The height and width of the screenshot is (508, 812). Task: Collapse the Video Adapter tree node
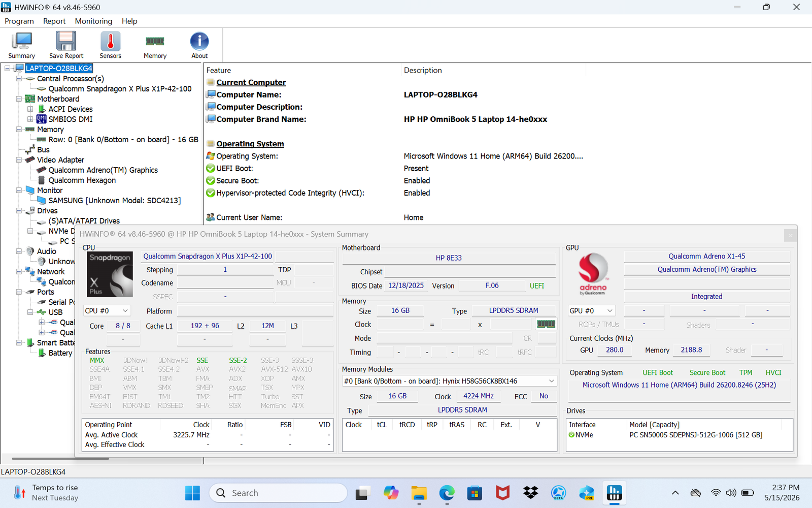(x=19, y=160)
